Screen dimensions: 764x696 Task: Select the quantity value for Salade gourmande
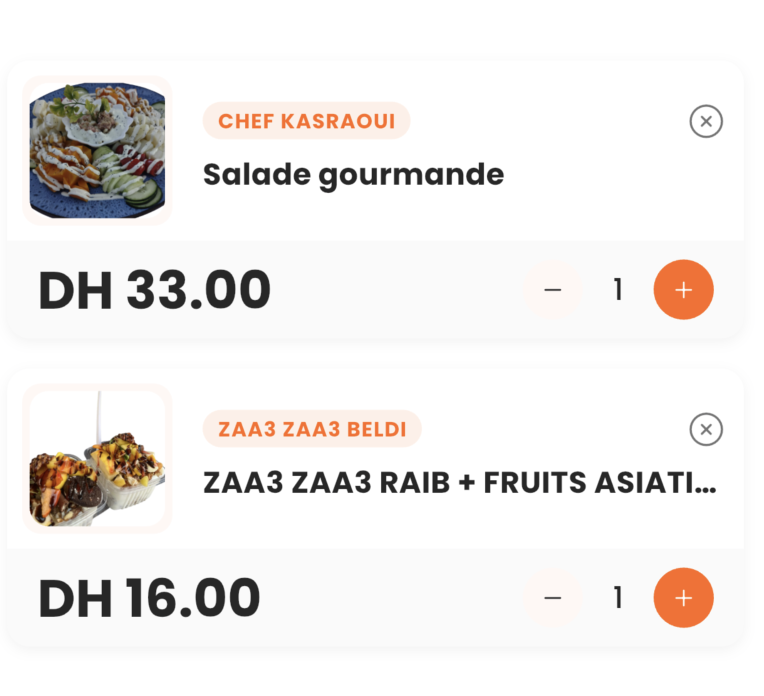618,290
